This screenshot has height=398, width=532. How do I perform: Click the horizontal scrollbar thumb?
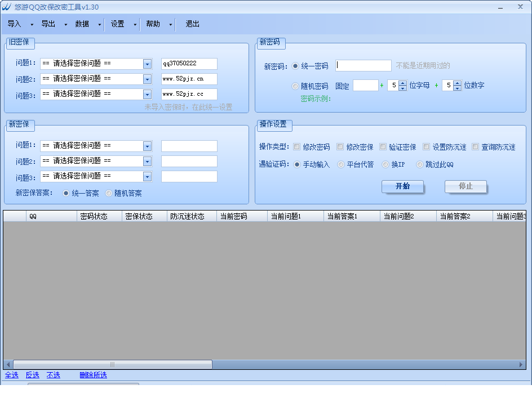pos(113,365)
